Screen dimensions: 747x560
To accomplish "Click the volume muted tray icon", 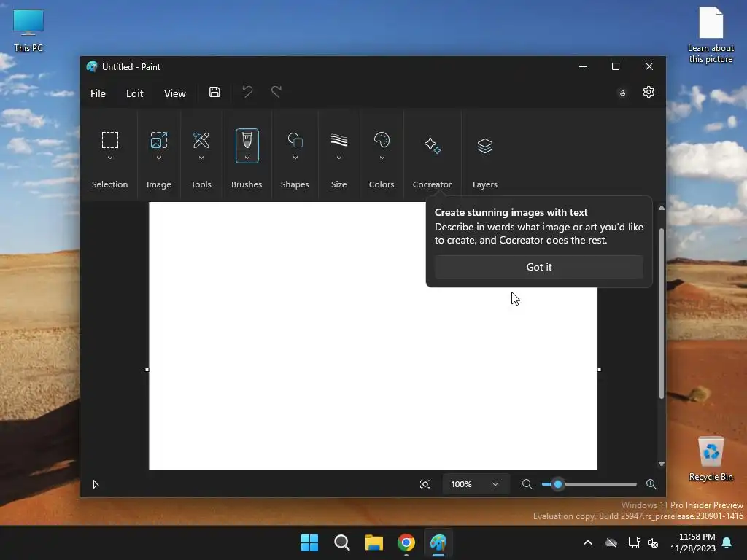I will point(653,542).
